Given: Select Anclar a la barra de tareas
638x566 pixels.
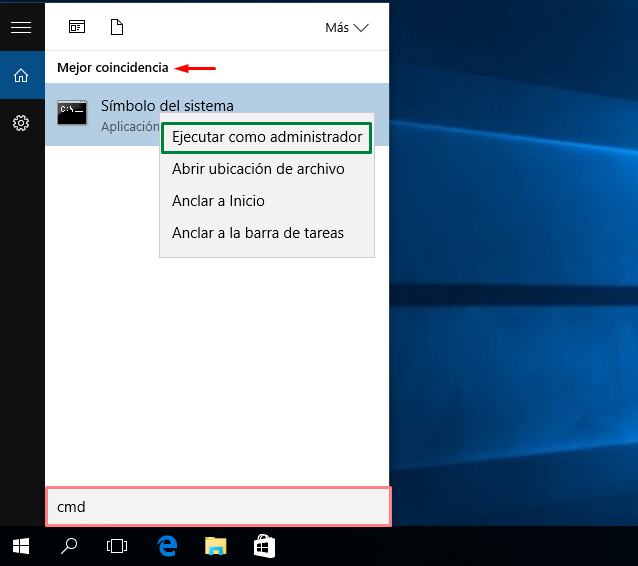Looking at the screenshot, I should (x=258, y=233).
